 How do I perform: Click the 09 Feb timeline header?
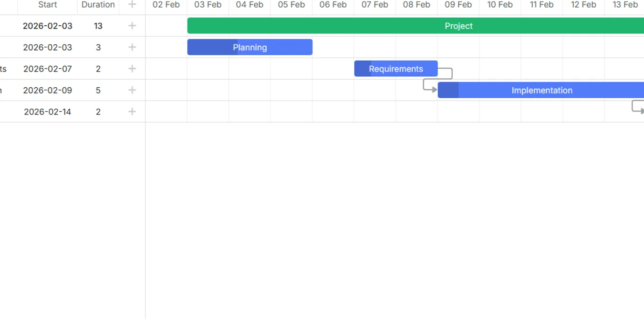(x=458, y=5)
